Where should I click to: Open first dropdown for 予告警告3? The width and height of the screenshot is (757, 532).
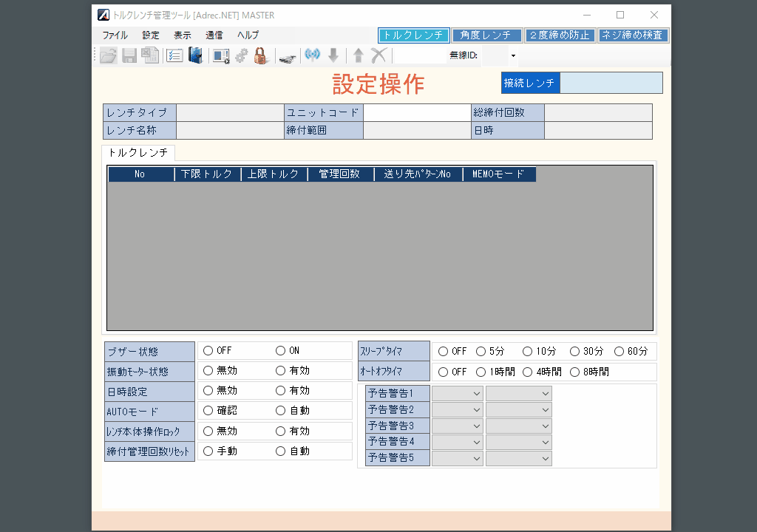pyautogui.click(x=457, y=426)
